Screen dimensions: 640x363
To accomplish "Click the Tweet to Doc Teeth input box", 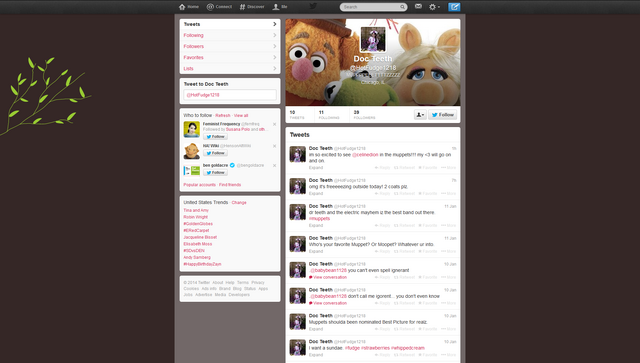I will coord(230,95).
